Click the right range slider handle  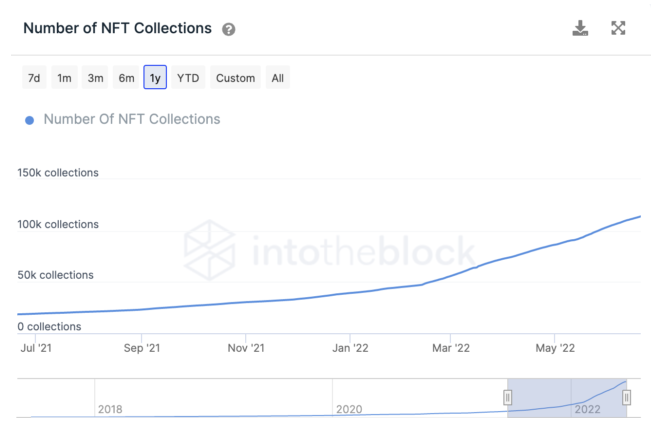pos(626,397)
